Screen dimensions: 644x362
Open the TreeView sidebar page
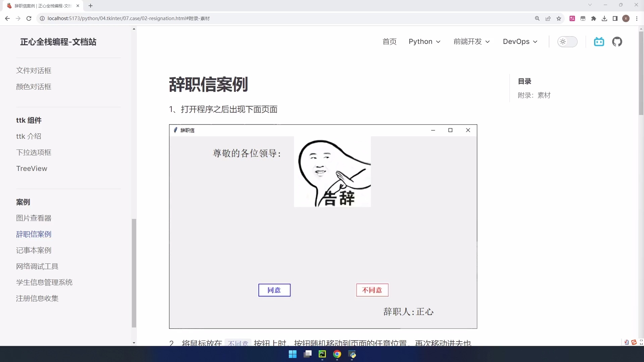(x=32, y=168)
